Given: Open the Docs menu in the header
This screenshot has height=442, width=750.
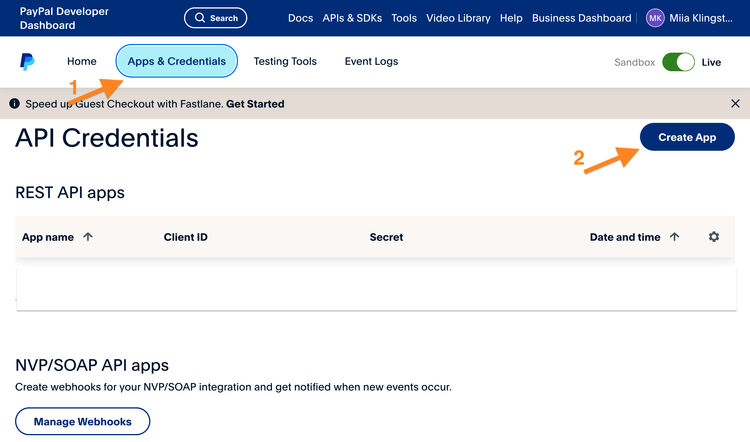Looking at the screenshot, I should coord(300,18).
